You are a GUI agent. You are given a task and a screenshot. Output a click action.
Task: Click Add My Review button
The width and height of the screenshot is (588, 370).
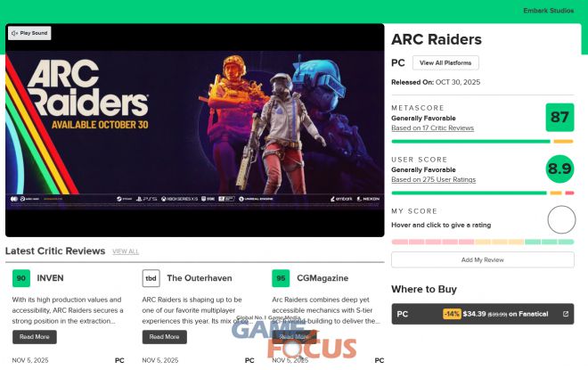(483, 259)
